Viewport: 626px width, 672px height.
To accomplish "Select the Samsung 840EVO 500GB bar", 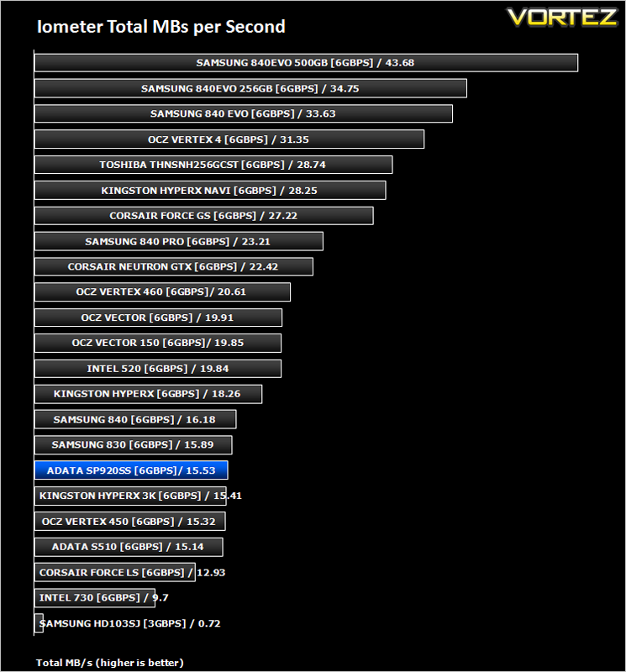I will coord(306,62).
